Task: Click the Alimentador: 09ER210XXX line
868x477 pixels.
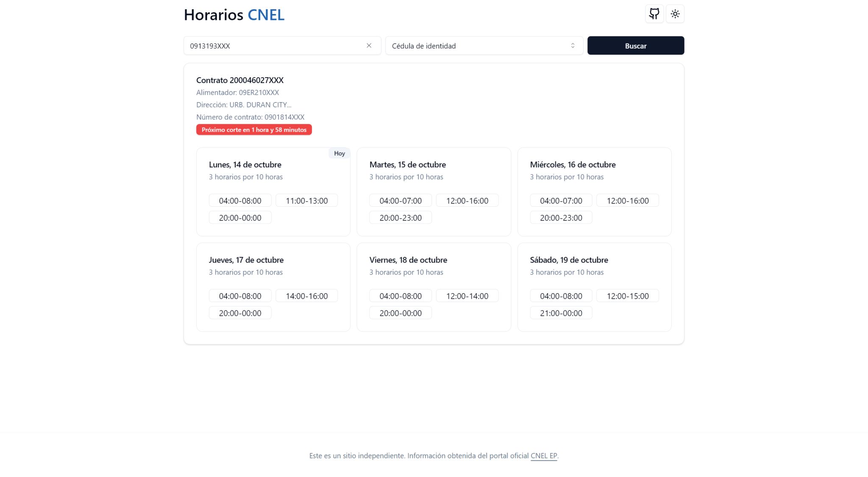Action: point(237,92)
